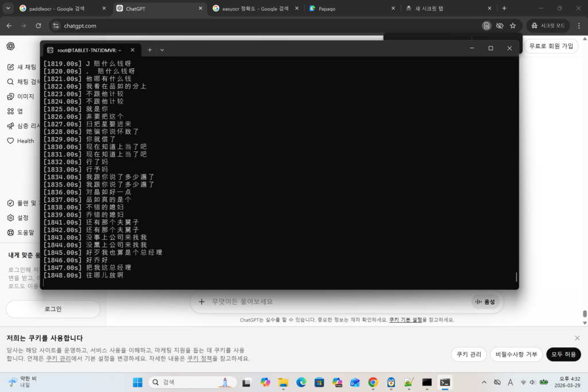The image size is (588, 392).
Task: Bookmark this page with the star icon
Action: coord(513,26)
